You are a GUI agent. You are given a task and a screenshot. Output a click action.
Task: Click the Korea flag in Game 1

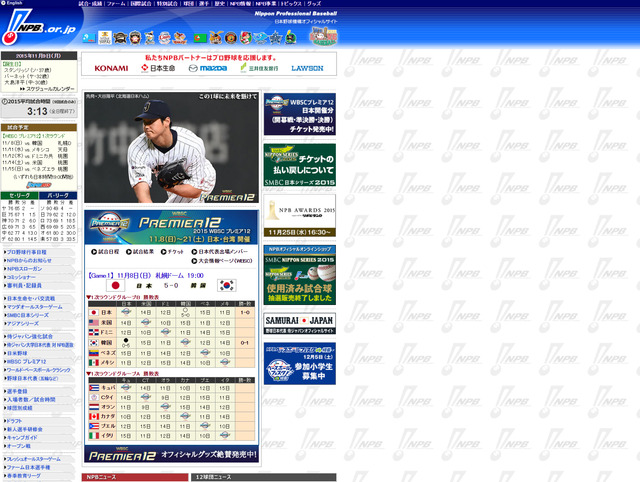[227, 285]
